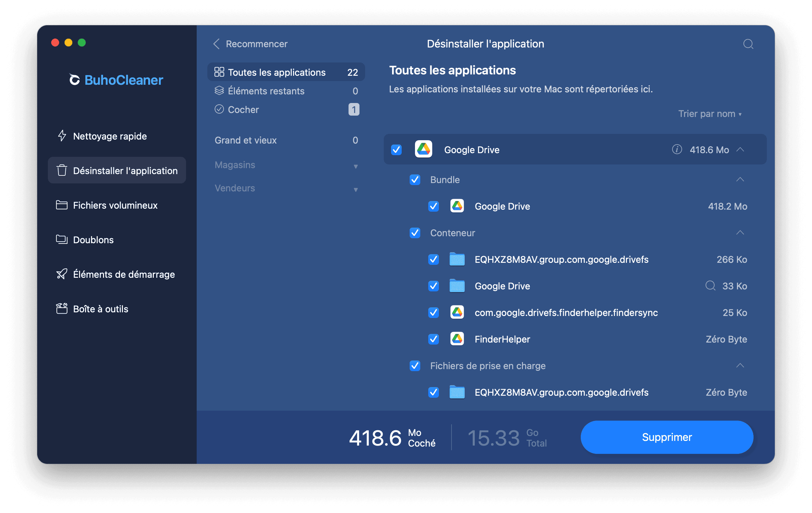The image size is (812, 513).
Task: Click the Google Drive icon in the Bundle row
Action: (x=457, y=206)
